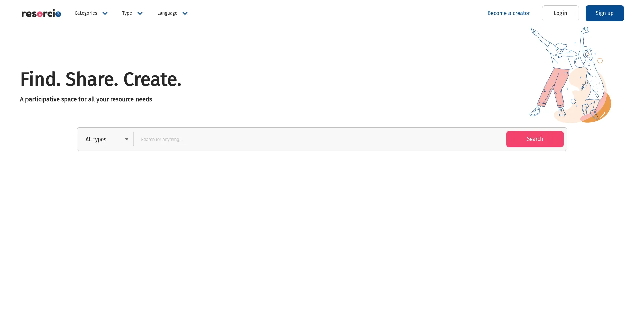Focus the Search for anything field
Screen dimensions: 644x333
pyautogui.click(x=319, y=139)
